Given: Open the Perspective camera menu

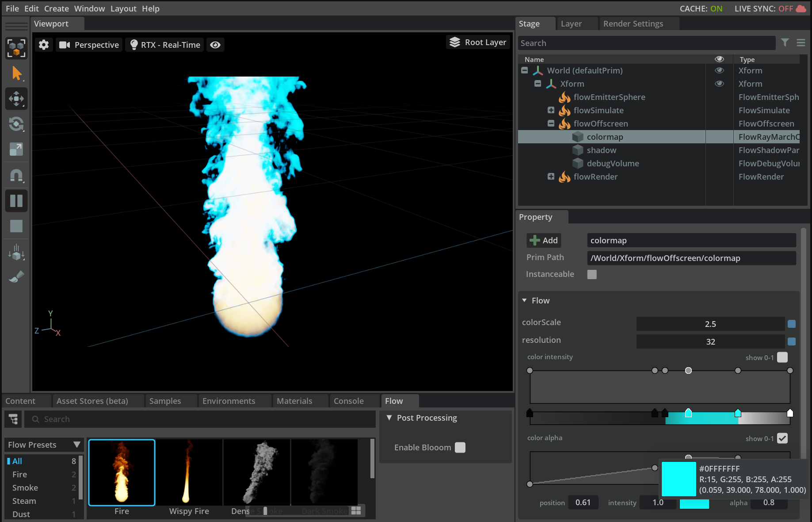Looking at the screenshot, I should [x=89, y=45].
